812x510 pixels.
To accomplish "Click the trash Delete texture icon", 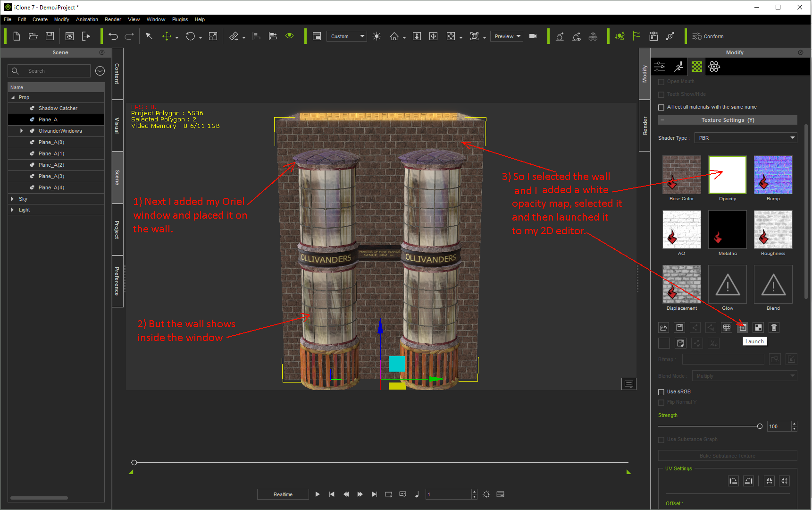I will pyautogui.click(x=774, y=327).
